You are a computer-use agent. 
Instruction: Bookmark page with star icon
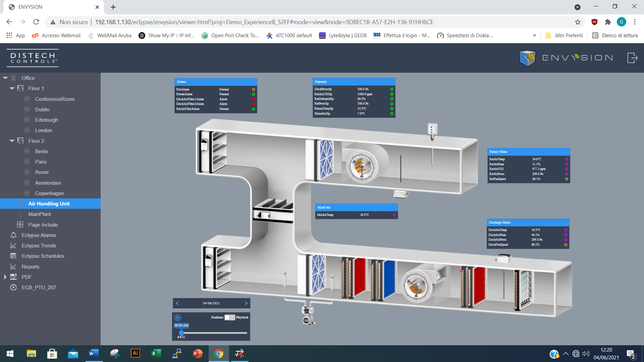[578, 22]
